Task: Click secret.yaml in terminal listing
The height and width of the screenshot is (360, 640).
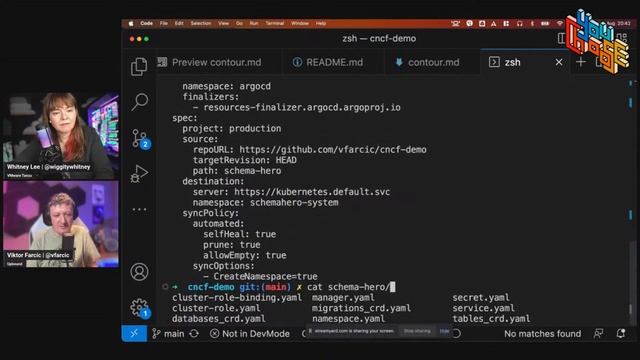Action: (481, 298)
